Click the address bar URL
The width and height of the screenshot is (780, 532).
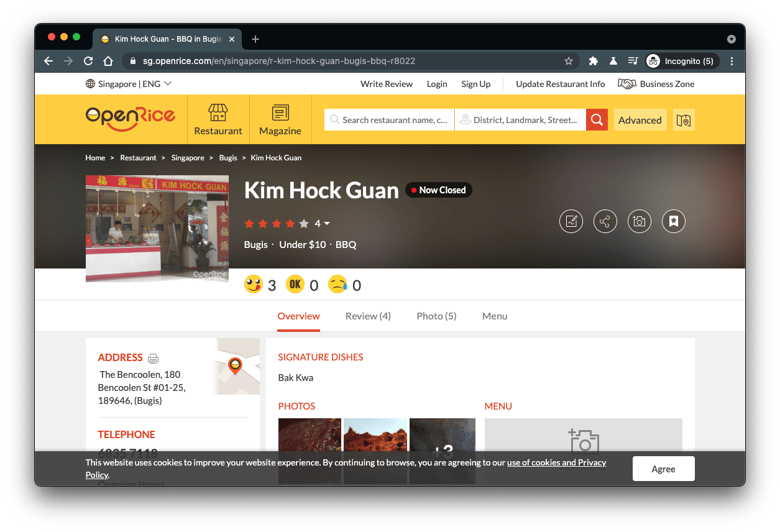coord(279,61)
